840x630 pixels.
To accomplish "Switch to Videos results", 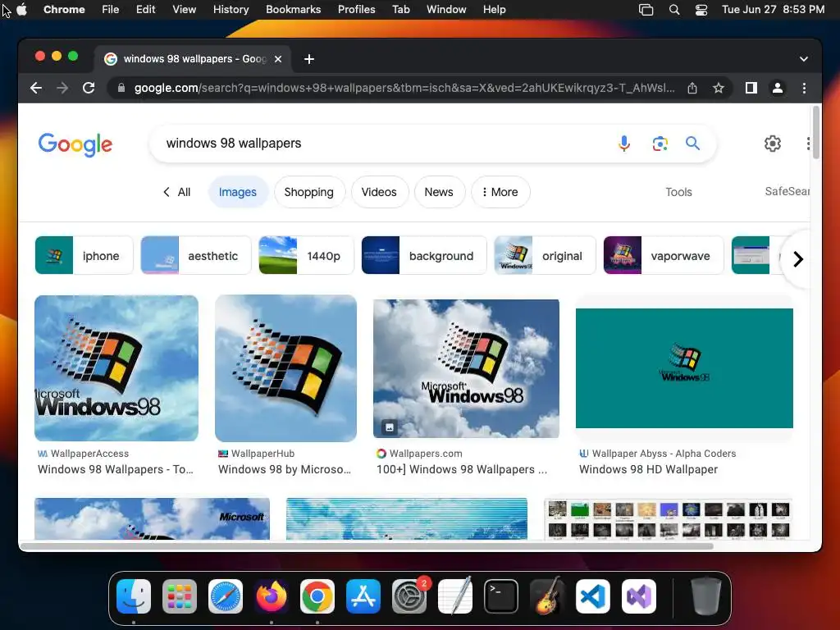I will coord(379,192).
